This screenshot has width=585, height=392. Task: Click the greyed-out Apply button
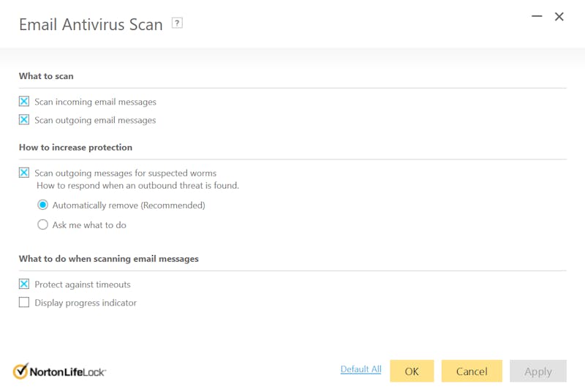pyautogui.click(x=538, y=371)
